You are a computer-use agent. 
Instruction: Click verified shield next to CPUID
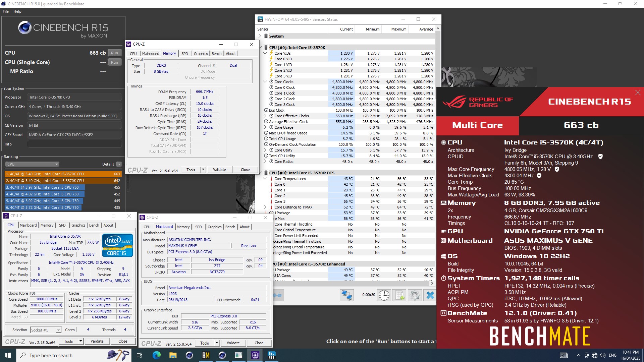pyautogui.click(x=601, y=157)
